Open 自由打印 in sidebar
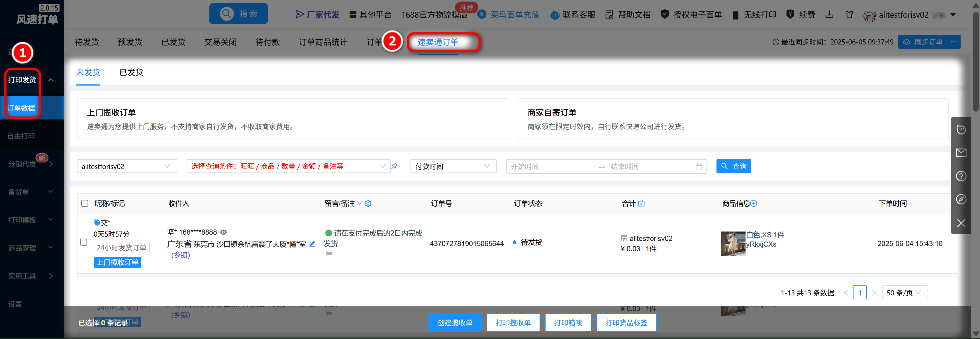980x339 pixels. [21, 136]
